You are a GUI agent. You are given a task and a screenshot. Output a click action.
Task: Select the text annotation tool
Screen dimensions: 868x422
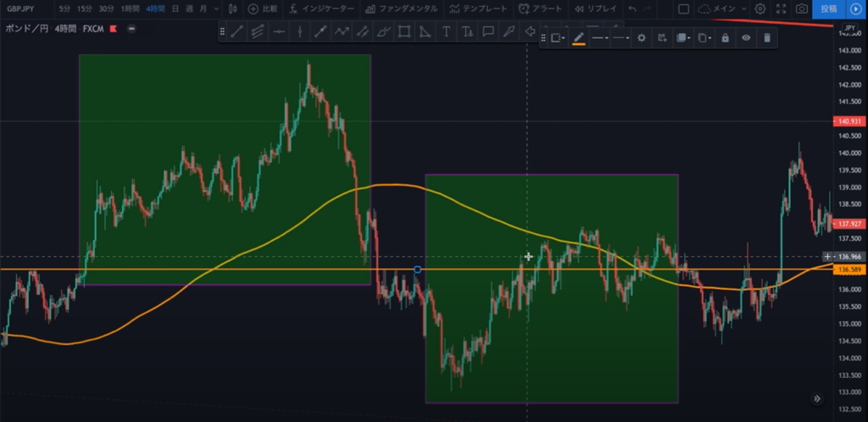click(x=446, y=32)
